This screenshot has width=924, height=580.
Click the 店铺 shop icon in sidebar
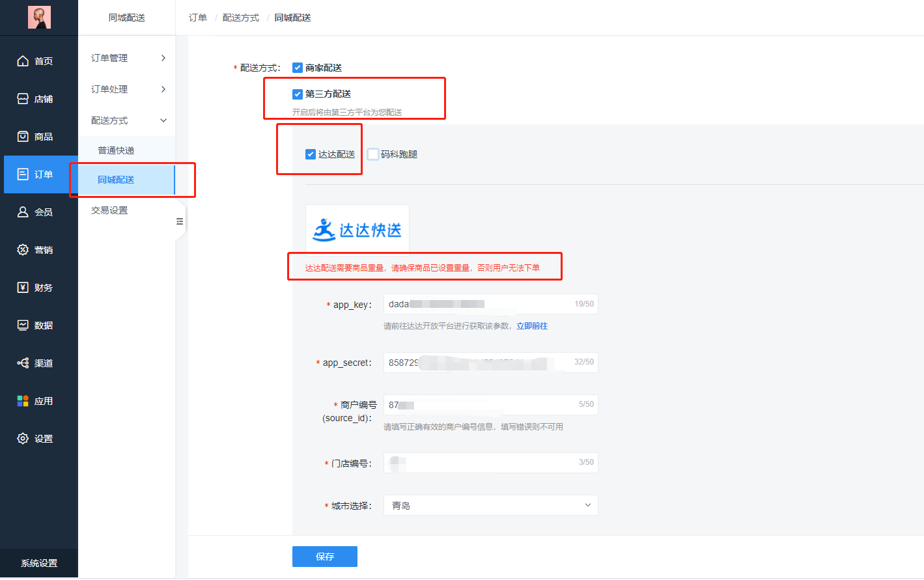[23, 99]
